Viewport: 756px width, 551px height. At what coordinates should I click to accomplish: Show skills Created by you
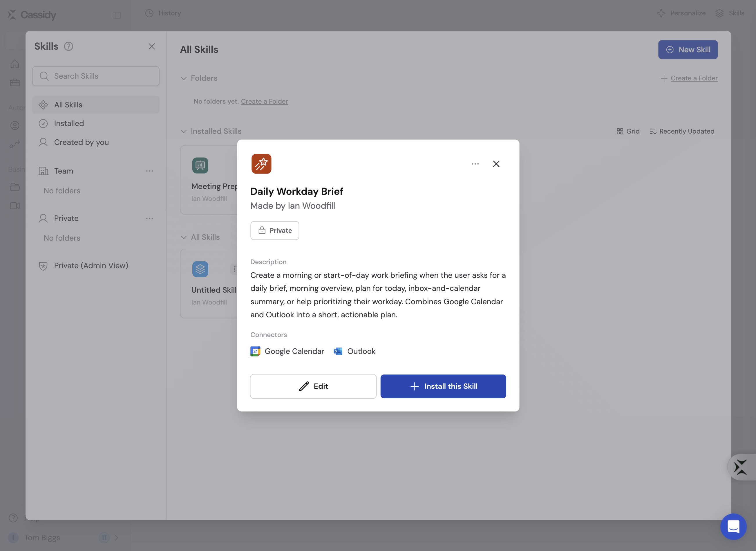[x=96, y=142]
